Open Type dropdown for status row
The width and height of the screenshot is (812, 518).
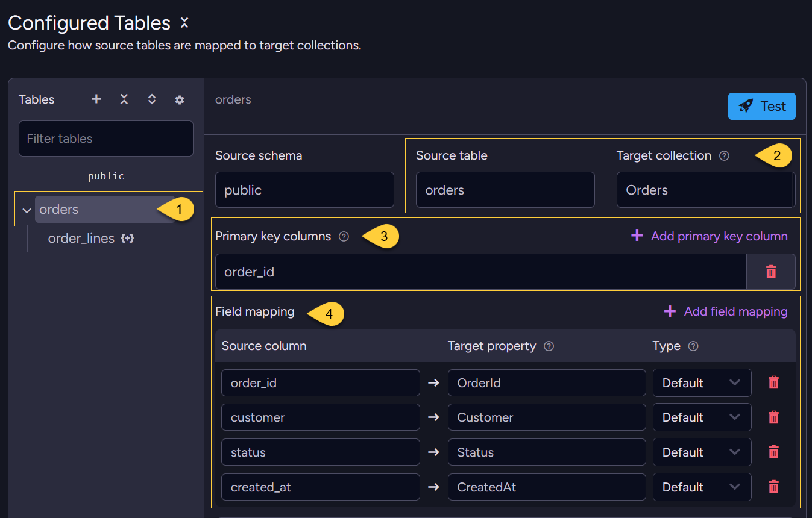coord(702,452)
